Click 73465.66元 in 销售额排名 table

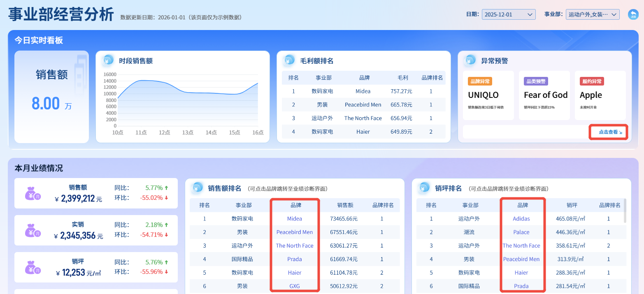344,219
